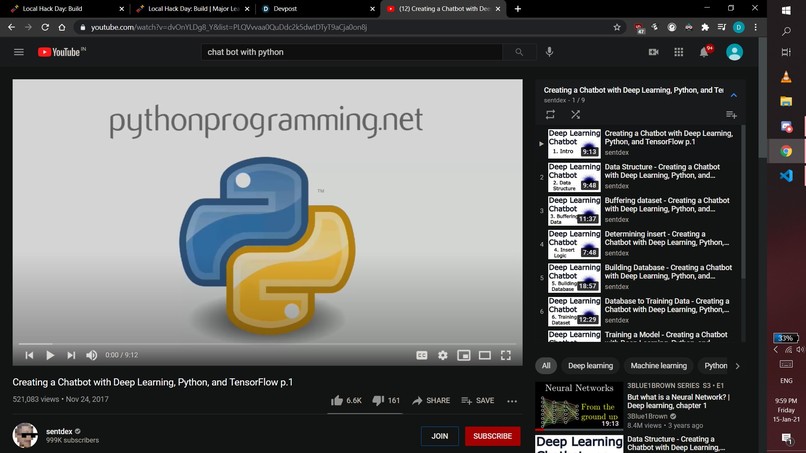Open the sentdex channel avatar

(25, 436)
